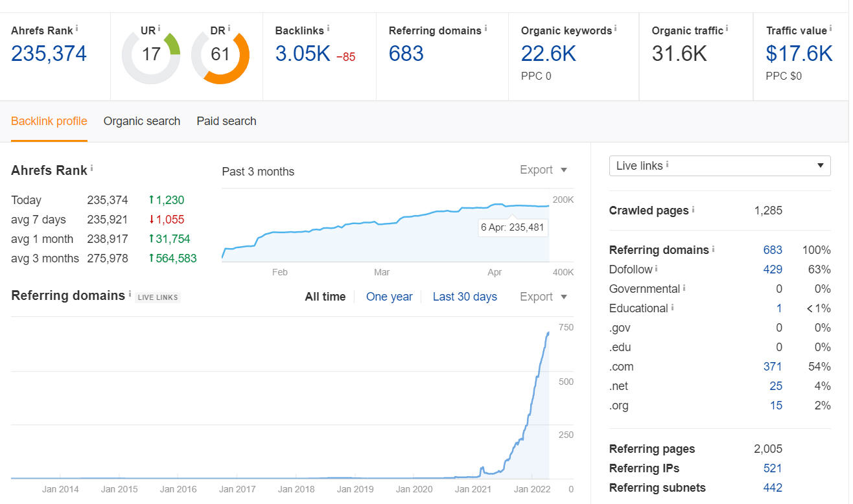853x504 pixels.
Task: Click the Organic keywords info icon
Action: [615, 28]
